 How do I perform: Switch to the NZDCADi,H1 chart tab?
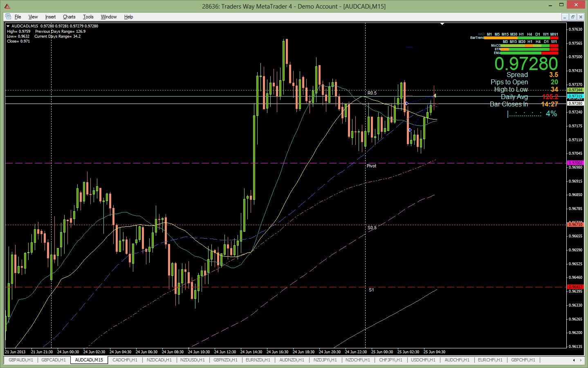pos(159,360)
